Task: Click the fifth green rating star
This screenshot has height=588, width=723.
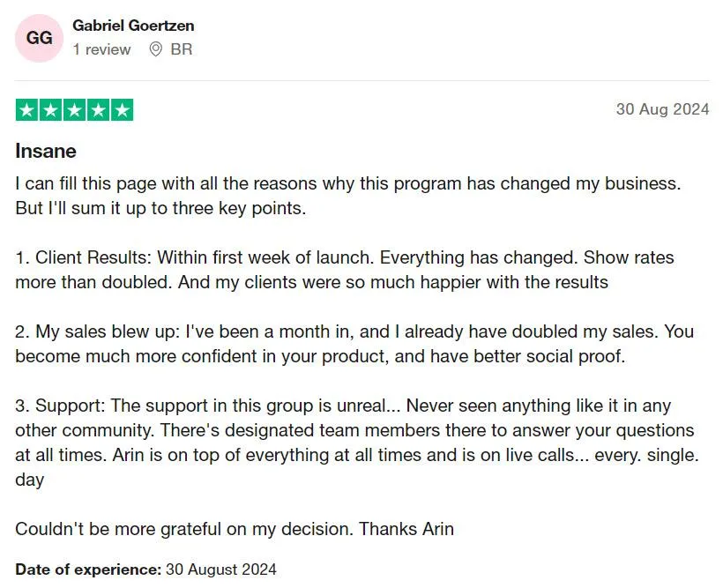Action: (122, 110)
